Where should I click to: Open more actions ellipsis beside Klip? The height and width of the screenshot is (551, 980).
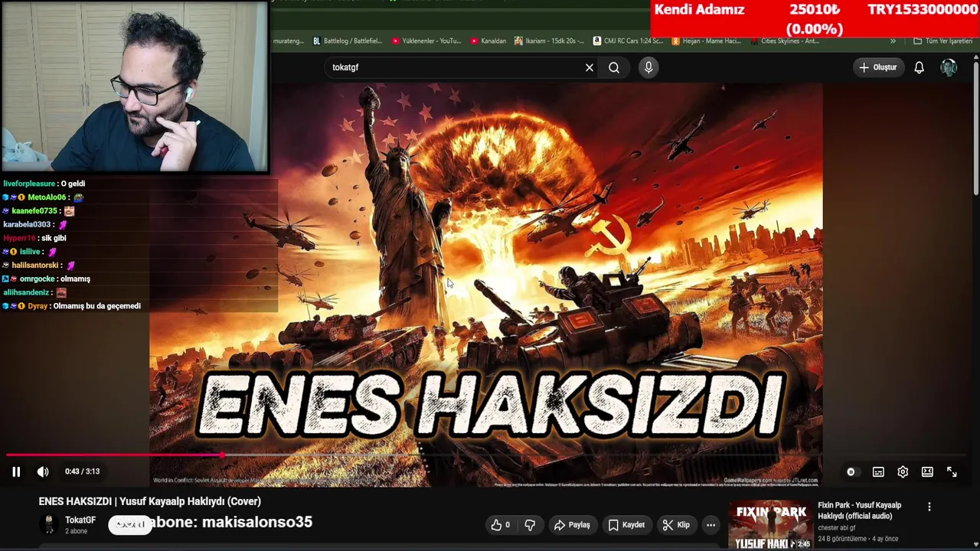[x=710, y=525]
